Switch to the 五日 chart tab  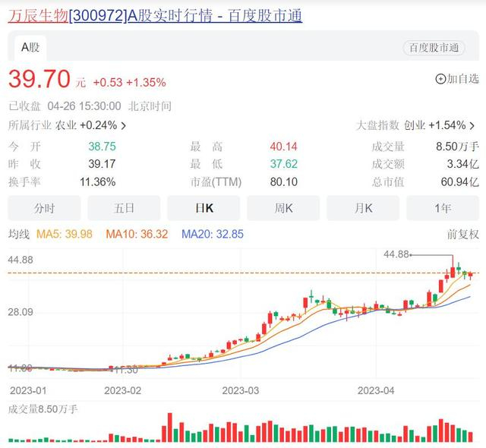(124, 208)
